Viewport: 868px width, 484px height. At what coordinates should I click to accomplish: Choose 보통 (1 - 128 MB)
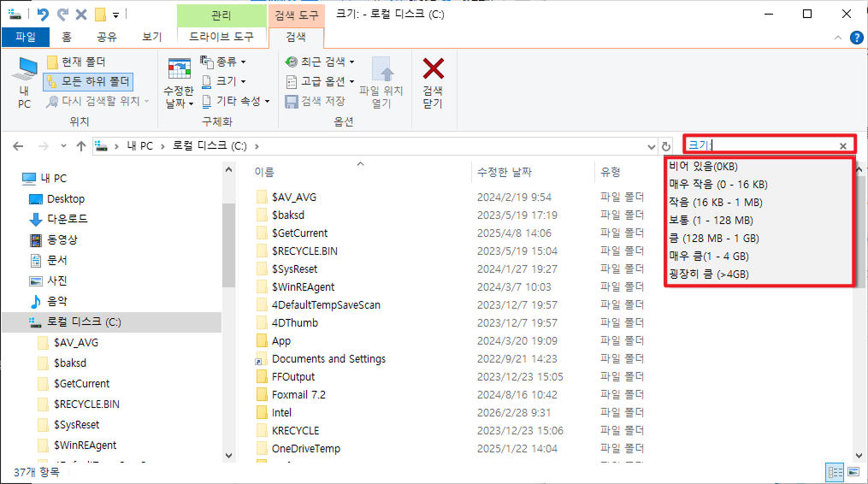[759, 221]
